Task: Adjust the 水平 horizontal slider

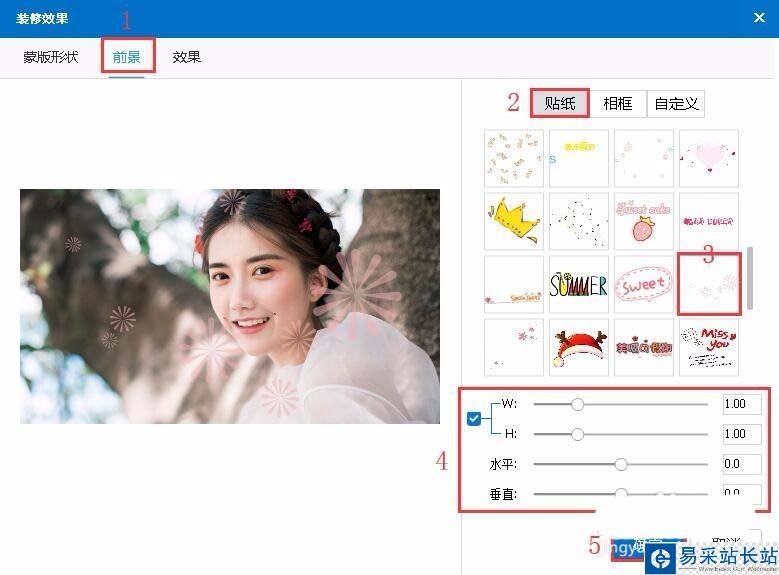Action: tap(621, 465)
